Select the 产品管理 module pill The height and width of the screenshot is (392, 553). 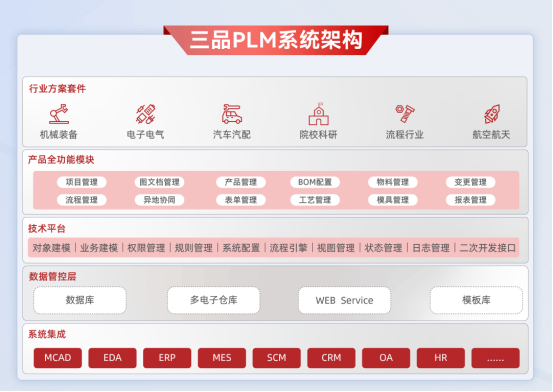[241, 182]
